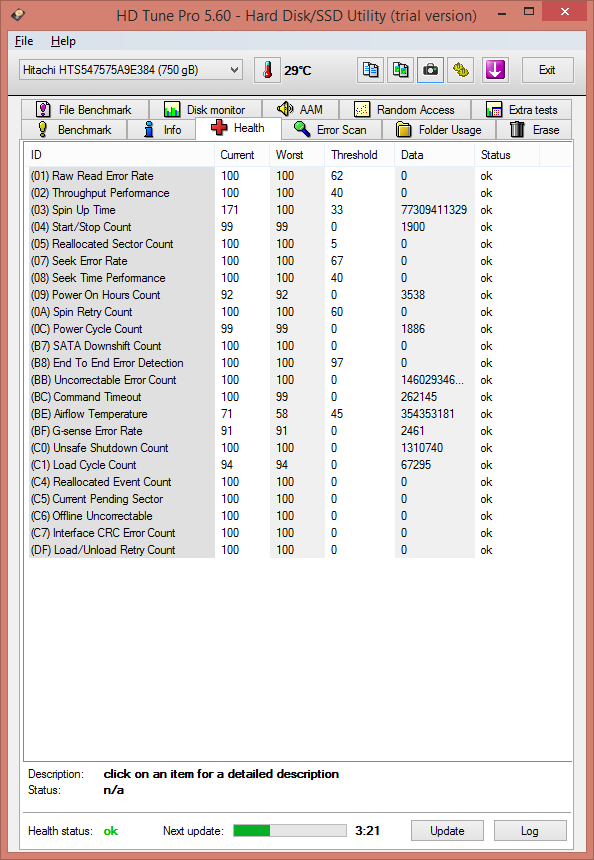
Task: Click the green Health status ok text
Action: point(111,831)
